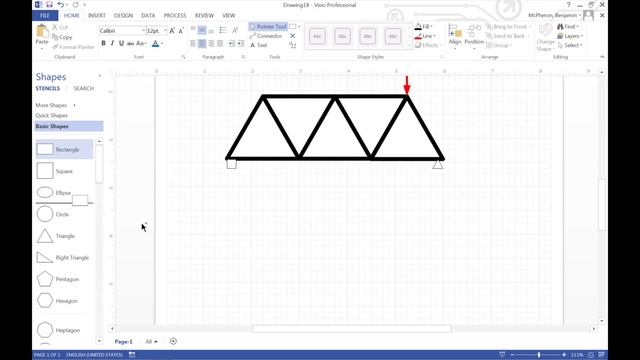Toggle Italic formatting
Image resolution: width=640 pixels, height=360 pixels.
pos(112,43)
